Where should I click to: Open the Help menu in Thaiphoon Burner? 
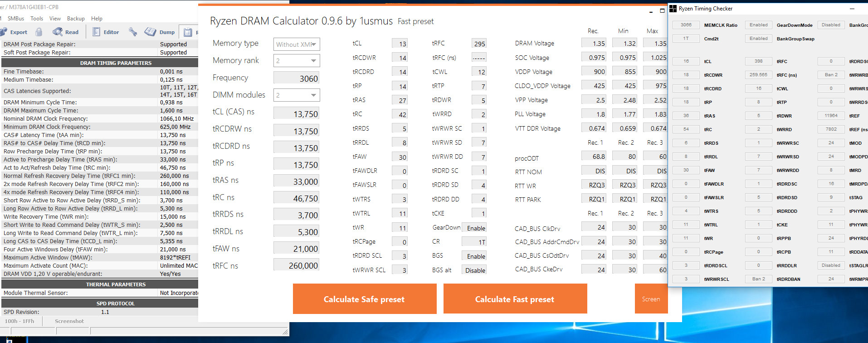pos(97,19)
